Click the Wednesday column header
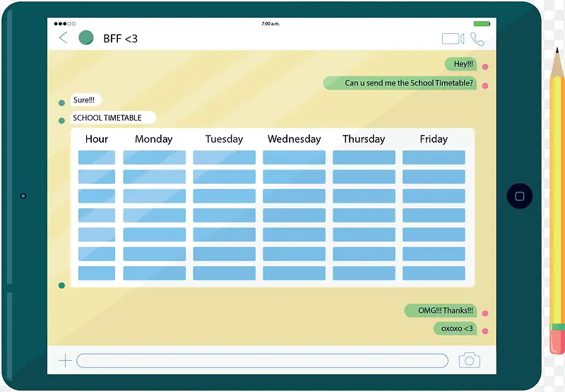Image resolution: width=565 pixels, height=392 pixels. tap(294, 139)
